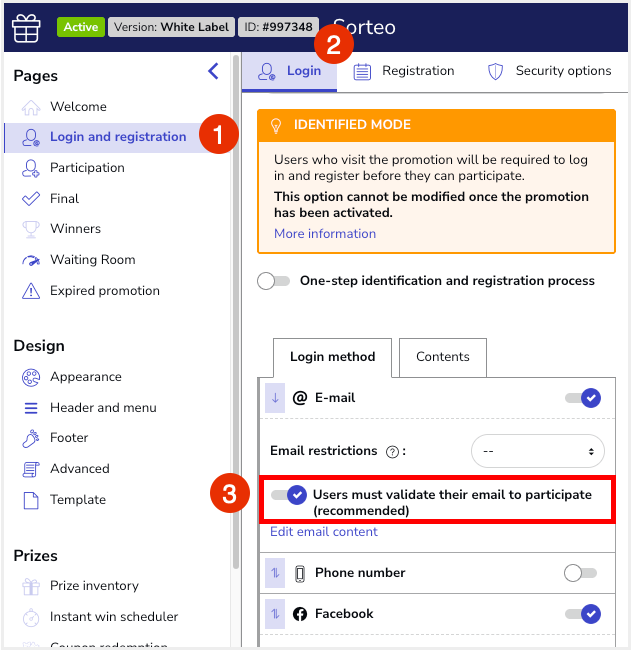Click the Version: White Label badge
Viewport: 631px width, 651px height.
point(171,27)
